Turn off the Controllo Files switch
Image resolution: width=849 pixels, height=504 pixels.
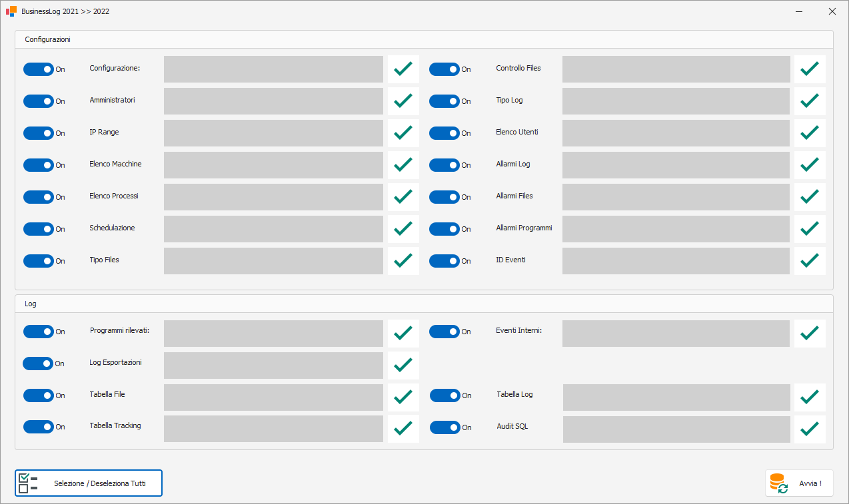[x=444, y=69]
